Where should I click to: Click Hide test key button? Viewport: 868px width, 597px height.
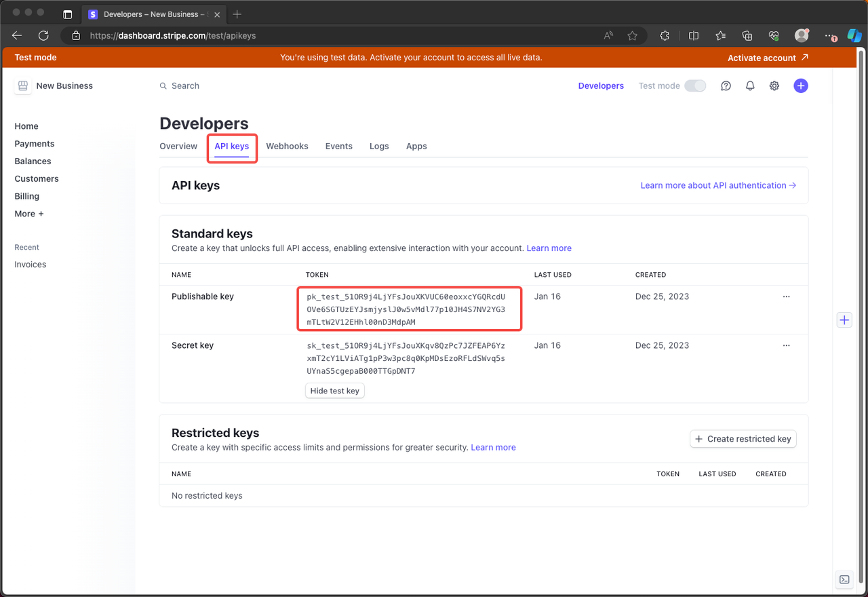pyautogui.click(x=335, y=391)
